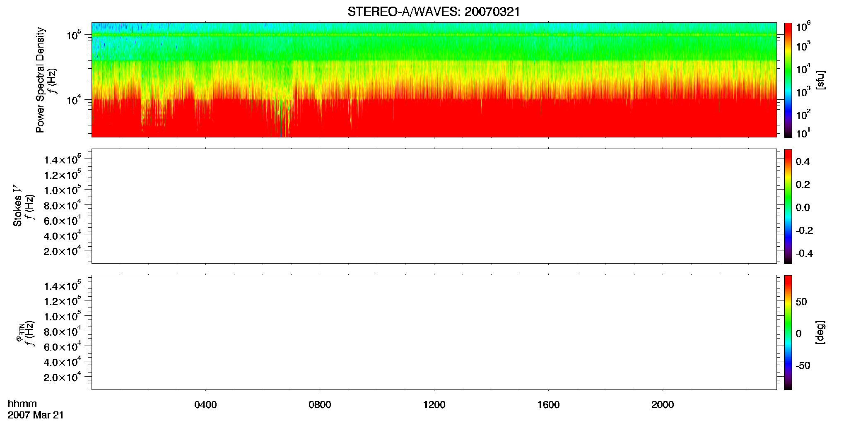868x447 pixels.
Task: Click the -50 tick on degrees color bar
Action: point(803,366)
